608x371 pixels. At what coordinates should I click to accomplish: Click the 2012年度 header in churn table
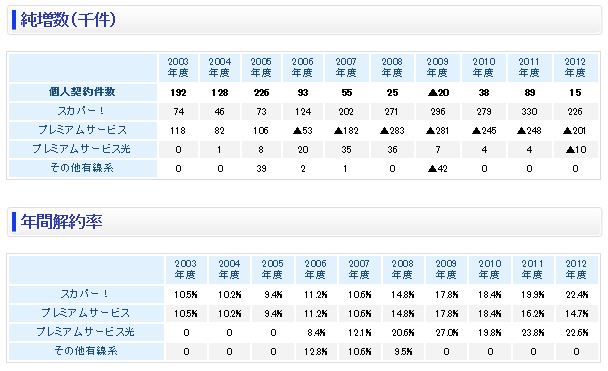(x=576, y=269)
